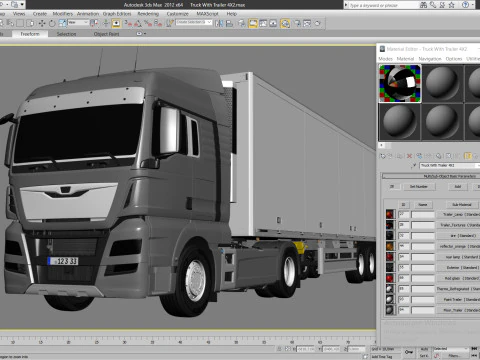Click the Mirror tool icon
Image resolution: width=480 pixels, height=360 pixels.
[x=219, y=23]
